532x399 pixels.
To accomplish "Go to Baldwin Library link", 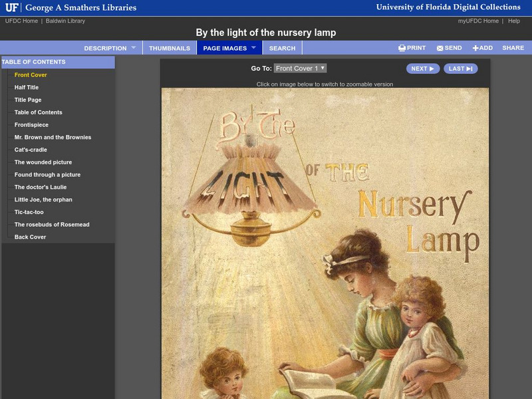I will [x=65, y=21].
